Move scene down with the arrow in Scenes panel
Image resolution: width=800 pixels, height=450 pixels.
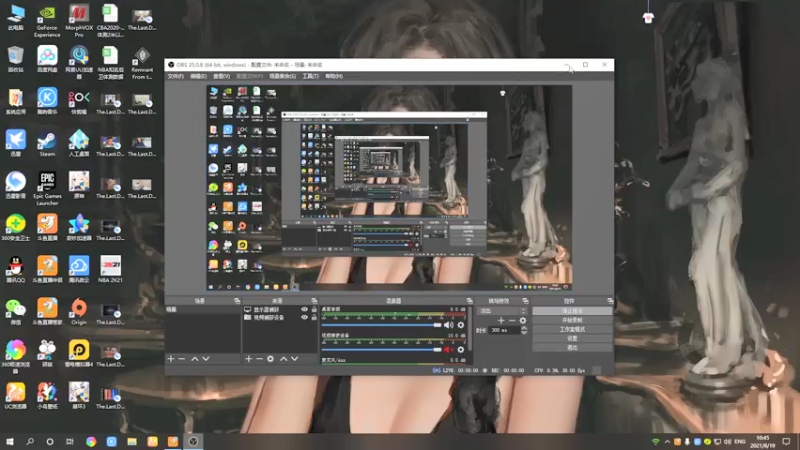coord(206,359)
